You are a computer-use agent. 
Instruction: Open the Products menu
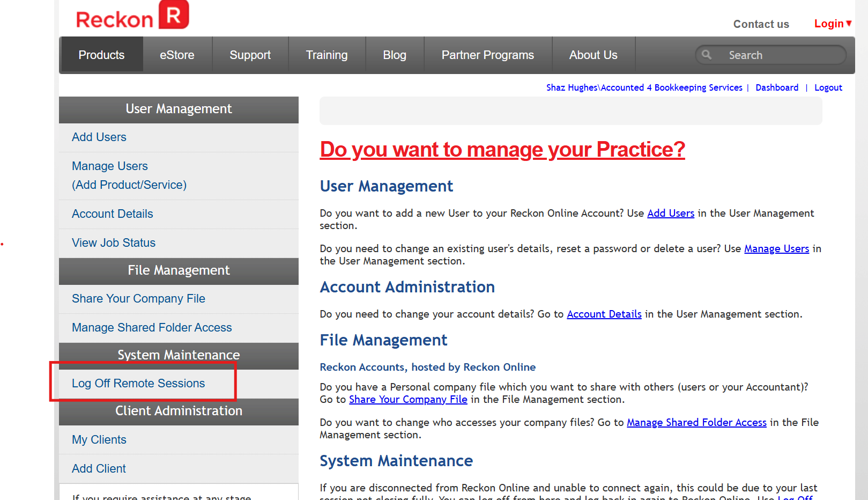(101, 55)
